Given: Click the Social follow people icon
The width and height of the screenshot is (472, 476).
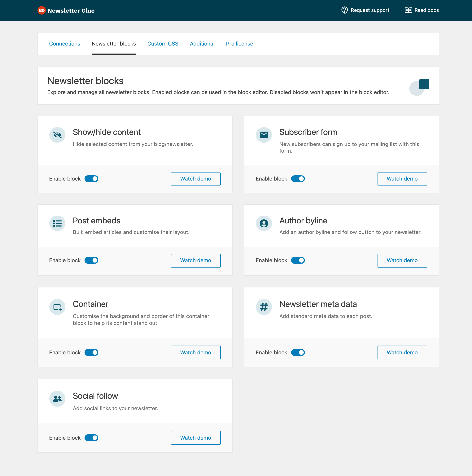Looking at the screenshot, I should point(57,398).
